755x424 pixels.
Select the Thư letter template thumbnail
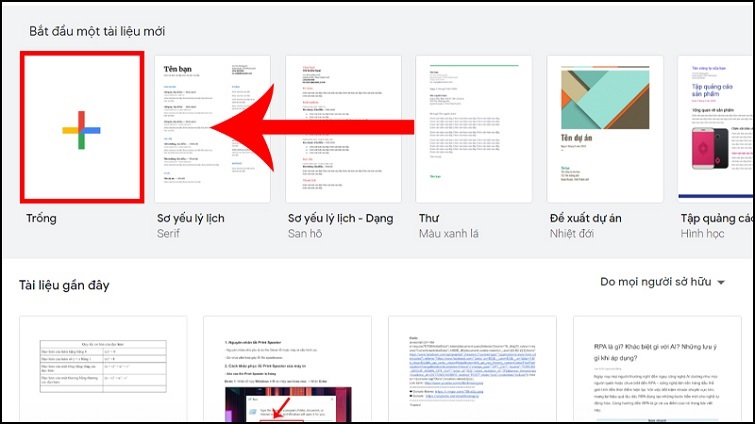click(474, 127)
